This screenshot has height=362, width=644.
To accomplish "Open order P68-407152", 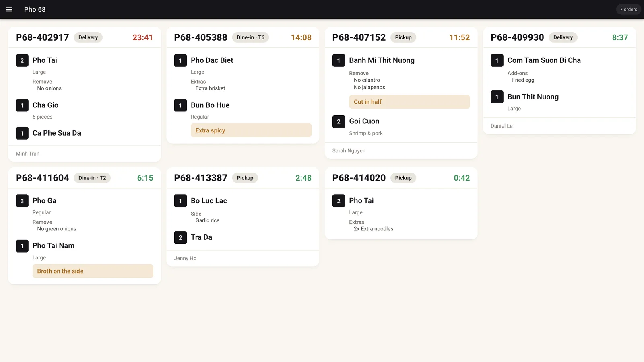I will pyautogui.click(x=359, y=37).
